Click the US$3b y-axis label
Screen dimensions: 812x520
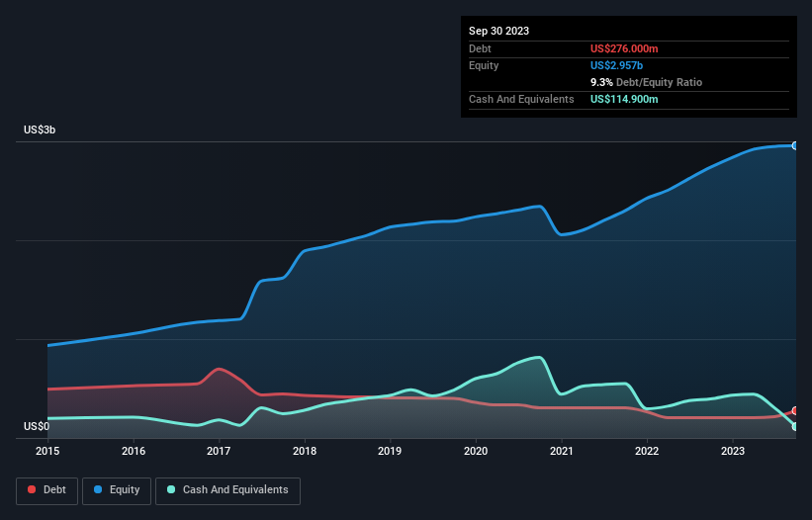(x=40, y=130)
